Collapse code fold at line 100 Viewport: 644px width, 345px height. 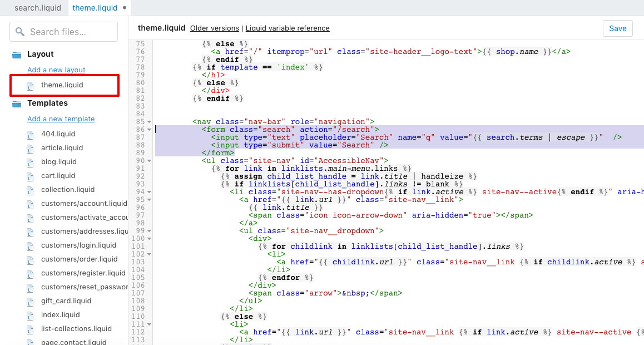coord(149,239)
